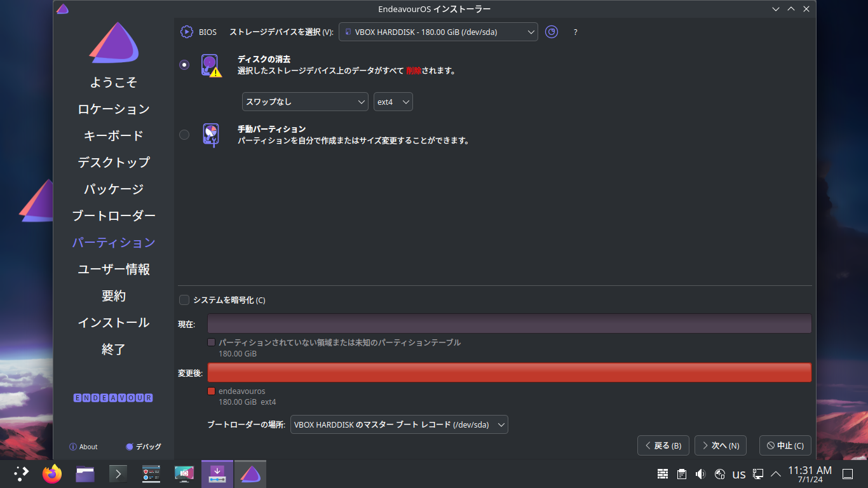Screen dimensions: 868x488
Task: Click the display configuration tray icon
Action: point(758,473)
